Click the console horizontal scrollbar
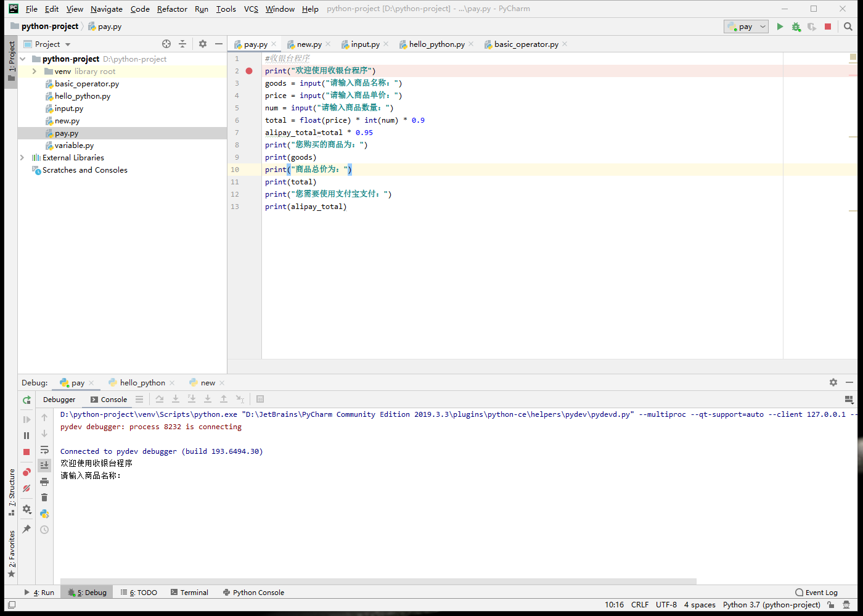Image resolution: width=863 pixels, height=616 pixels. [377, 581]
